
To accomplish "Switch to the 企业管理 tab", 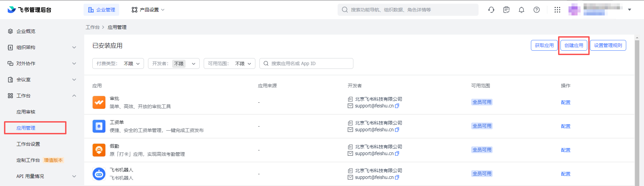I will coord(101,10).
